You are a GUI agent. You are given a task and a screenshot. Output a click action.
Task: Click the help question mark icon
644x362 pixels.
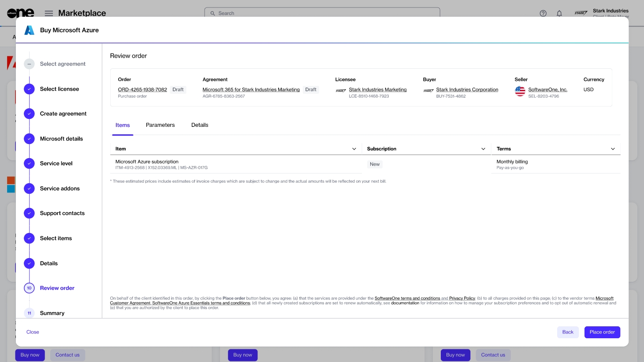pyautogui.click(x=543, y=13)
